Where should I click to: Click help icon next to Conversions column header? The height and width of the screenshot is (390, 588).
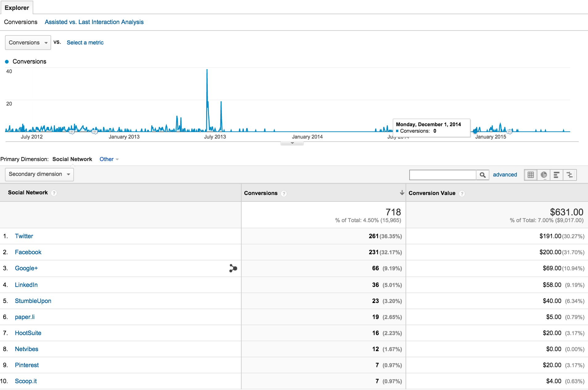coord(284,193)
